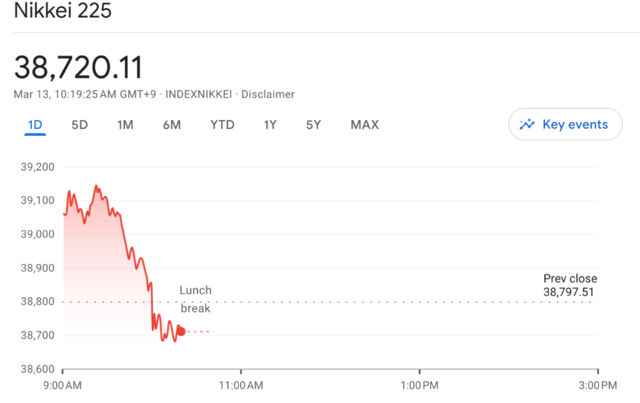The image size is (640, 403).
Task: Click the red current-price dot on chart
Action: coord(180,331)
